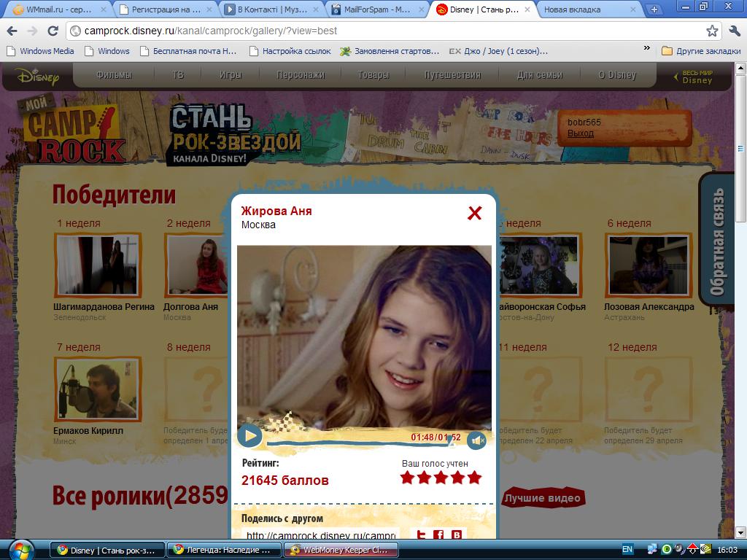Click browser forward arrow
The image size is (747, 560).
(32, 31)
